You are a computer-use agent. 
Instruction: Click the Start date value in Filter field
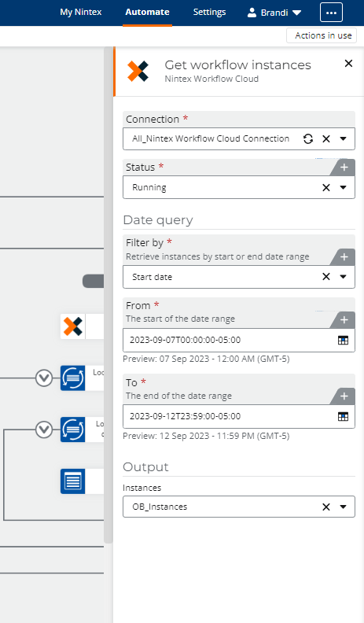click(152, 277)
